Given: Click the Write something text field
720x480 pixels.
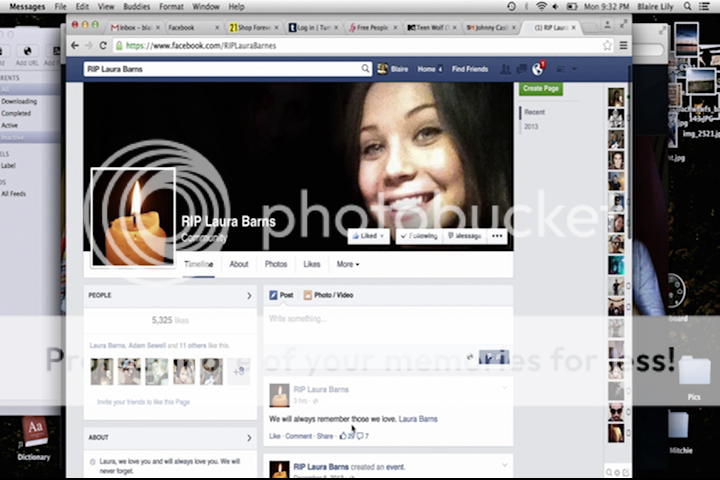Looking at the screenshot, I should click(x=388, y=319).
